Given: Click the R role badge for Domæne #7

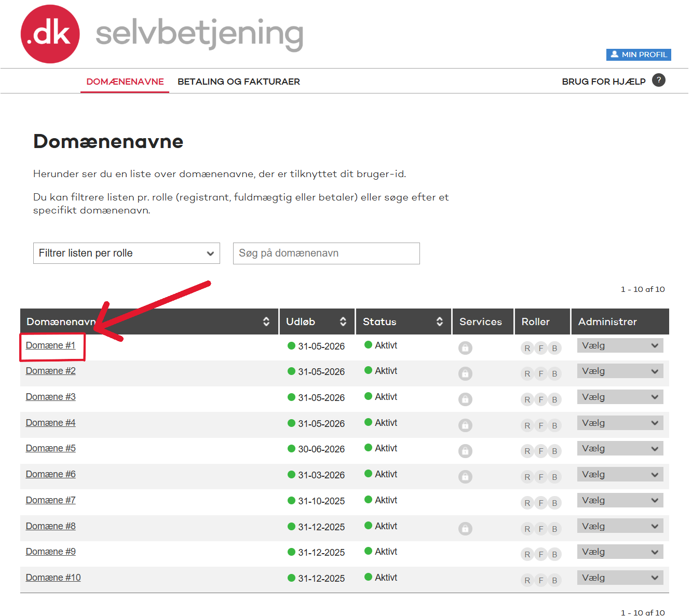Looking at the screenshot, I should (527, 503).
